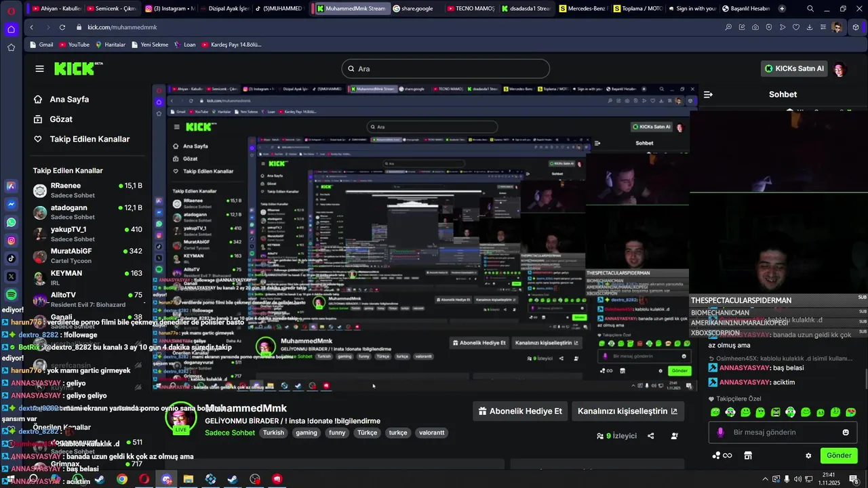
Task: Click the moderator icon beside the share icon
Action: coord(674,436)
